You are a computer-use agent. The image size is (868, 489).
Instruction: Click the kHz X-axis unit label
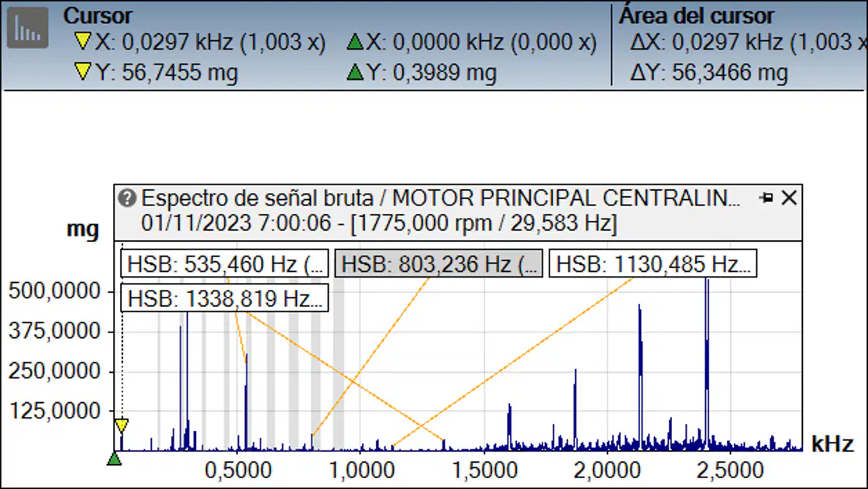click(x=832, y=443)
